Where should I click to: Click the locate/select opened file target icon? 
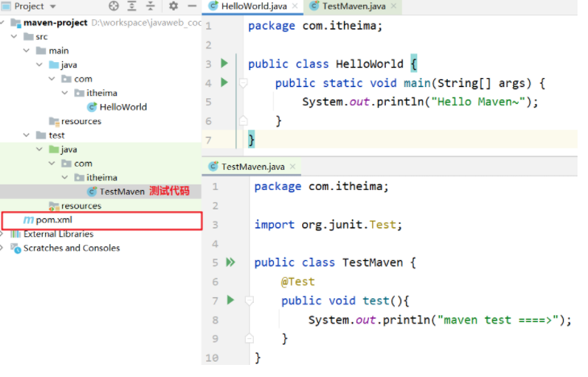point(114,6)
